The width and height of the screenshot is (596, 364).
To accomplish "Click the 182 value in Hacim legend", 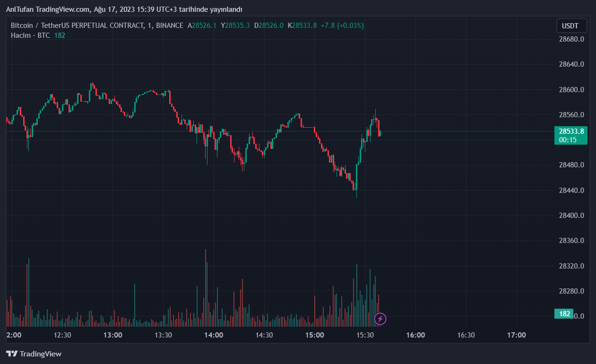I will (x=60, y=35).
